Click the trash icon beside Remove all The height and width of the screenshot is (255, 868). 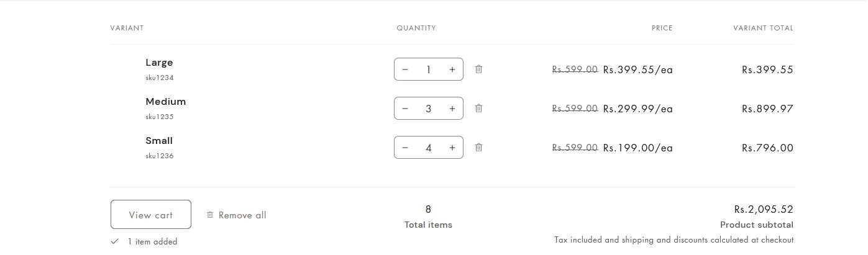210,215
